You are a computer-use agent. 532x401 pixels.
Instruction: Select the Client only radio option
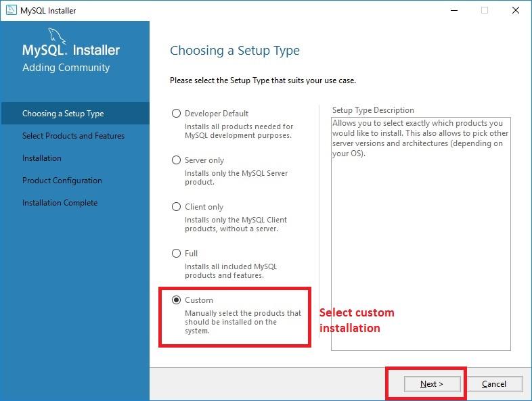coord(177,207)
